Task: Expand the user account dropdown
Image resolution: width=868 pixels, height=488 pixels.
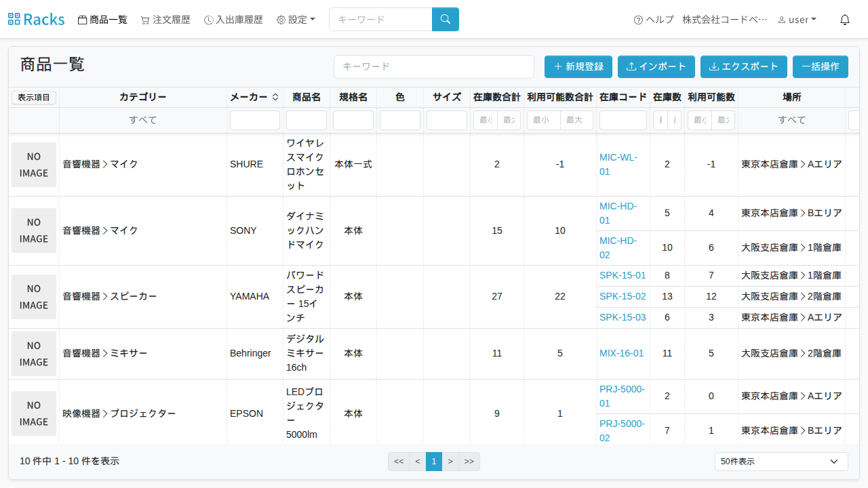Action: click(797, 20)
